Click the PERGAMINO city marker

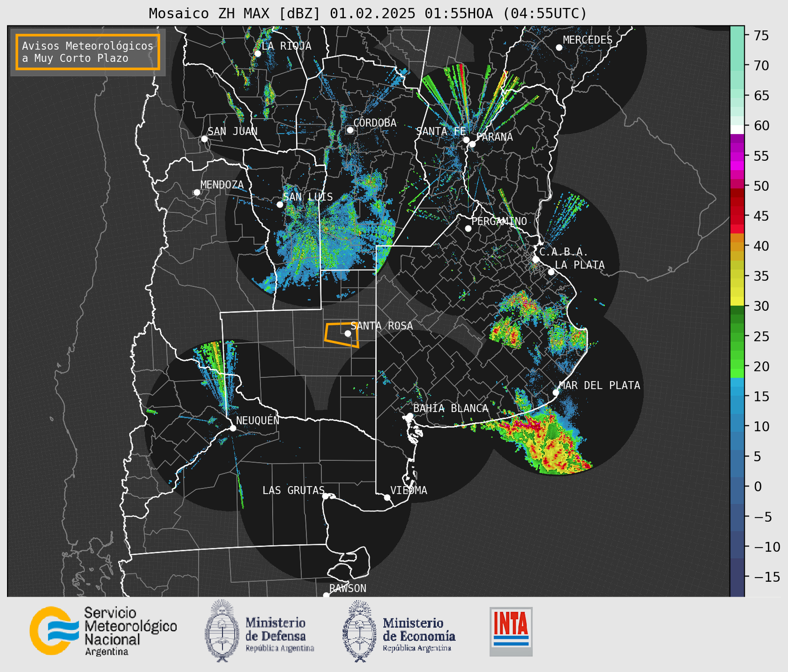coord(468,229)
